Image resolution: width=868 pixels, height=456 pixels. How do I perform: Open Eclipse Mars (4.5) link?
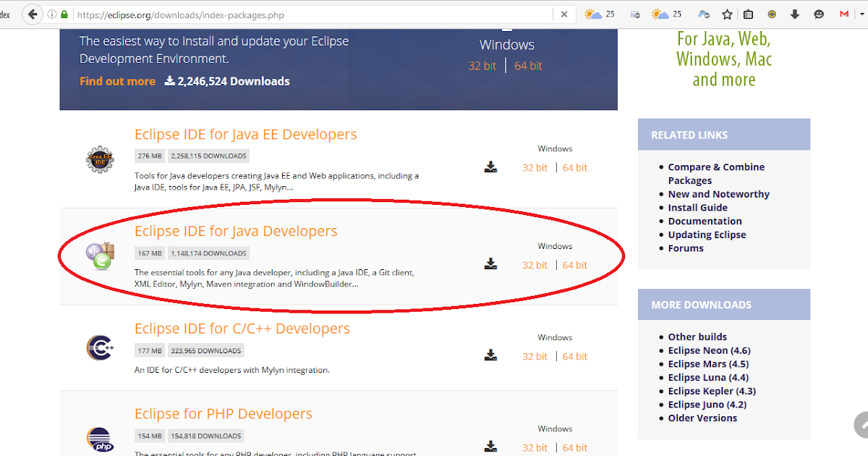(x=708, y=364)
